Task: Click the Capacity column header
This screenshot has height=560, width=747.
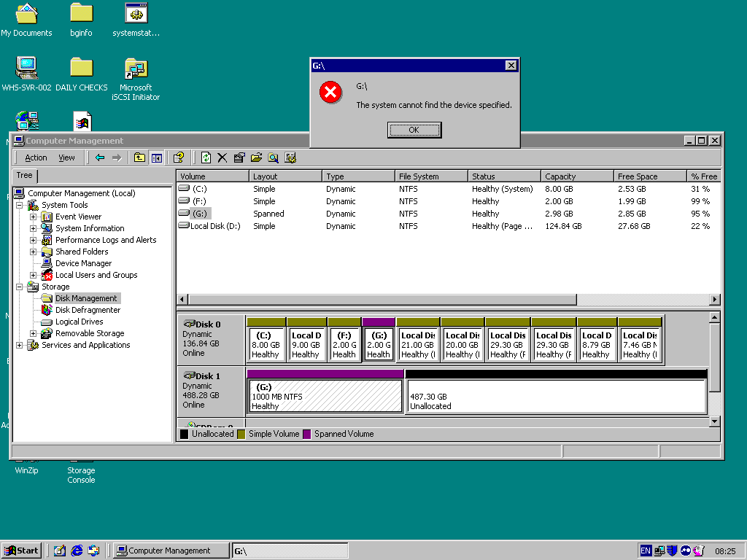Action: (x=577, y=176)
